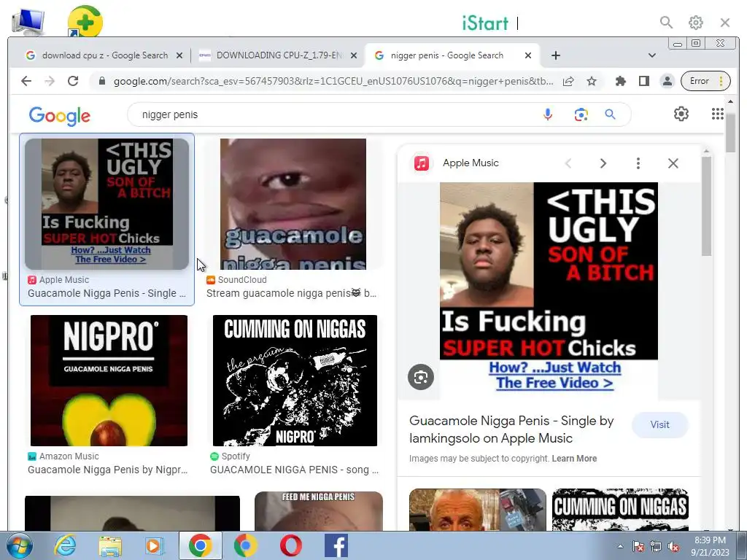The width and height of the screenshot is (747, 560).
Task: Bookmark this page with the star icon
Action: coord(591,82)
